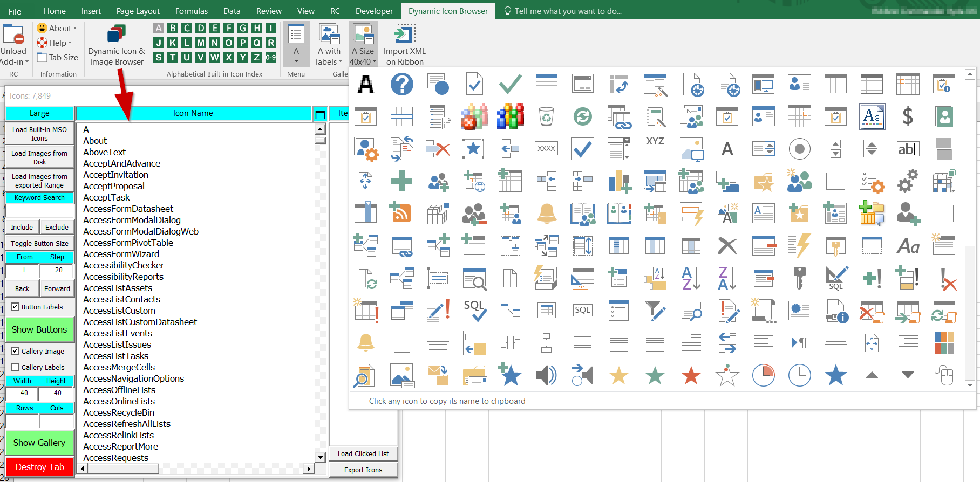Click the Tab Size option in ribbon

tap(58, 57)
